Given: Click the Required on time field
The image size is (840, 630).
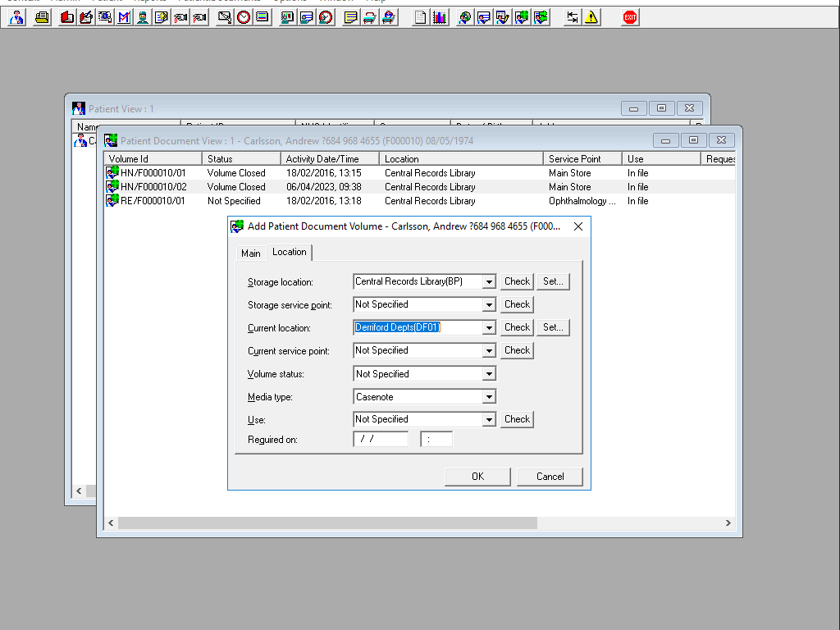Looking at the screenshot, I should (436, 440).
